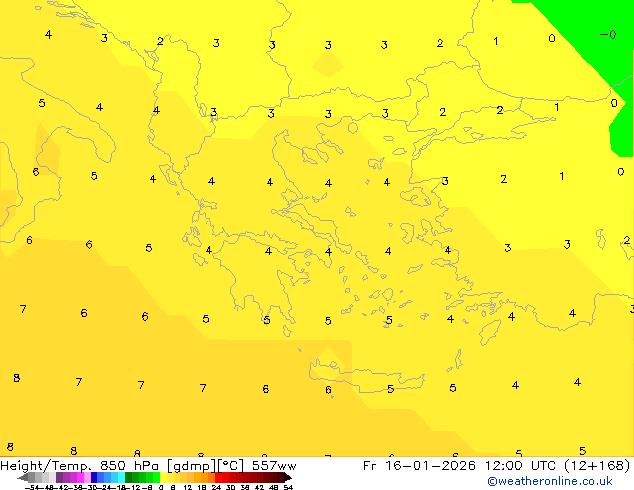The width and height of the screenshot is (634, 490).
Task: Click the '54' maximum legend label
Action: pos(288,487)
